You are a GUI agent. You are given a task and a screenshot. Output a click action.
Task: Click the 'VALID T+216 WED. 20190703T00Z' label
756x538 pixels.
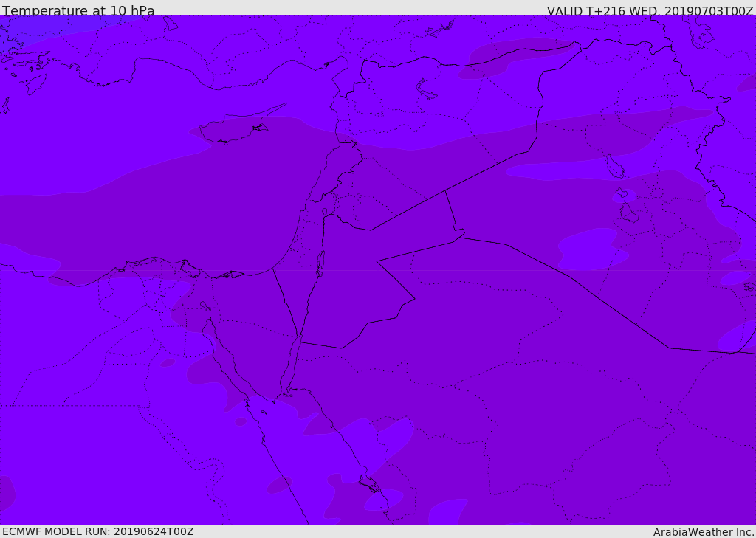click(650, 11)
